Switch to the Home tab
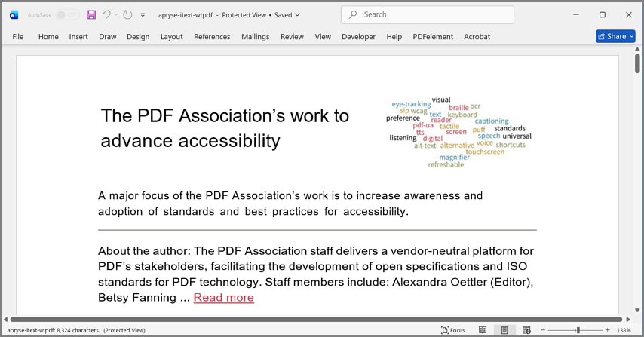 click(48, 36)
